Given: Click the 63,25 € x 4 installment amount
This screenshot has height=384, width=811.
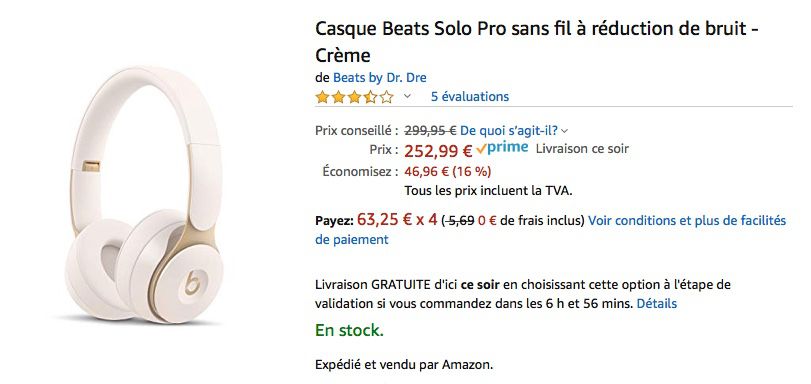Looking at the screenshot, I should pos(397,220).
